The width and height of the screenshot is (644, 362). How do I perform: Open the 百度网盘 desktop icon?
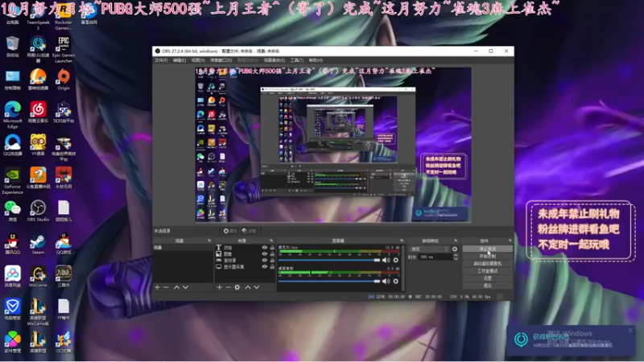pos(13,276)
